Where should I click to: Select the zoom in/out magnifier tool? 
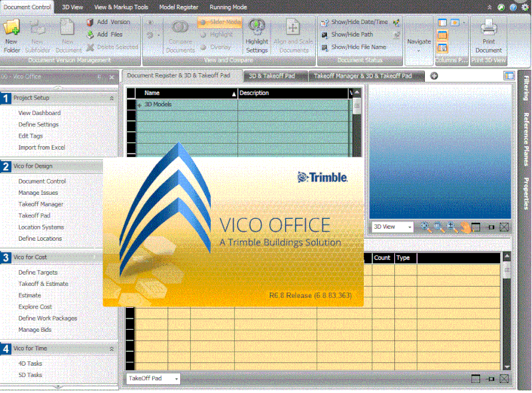(452, 227)
